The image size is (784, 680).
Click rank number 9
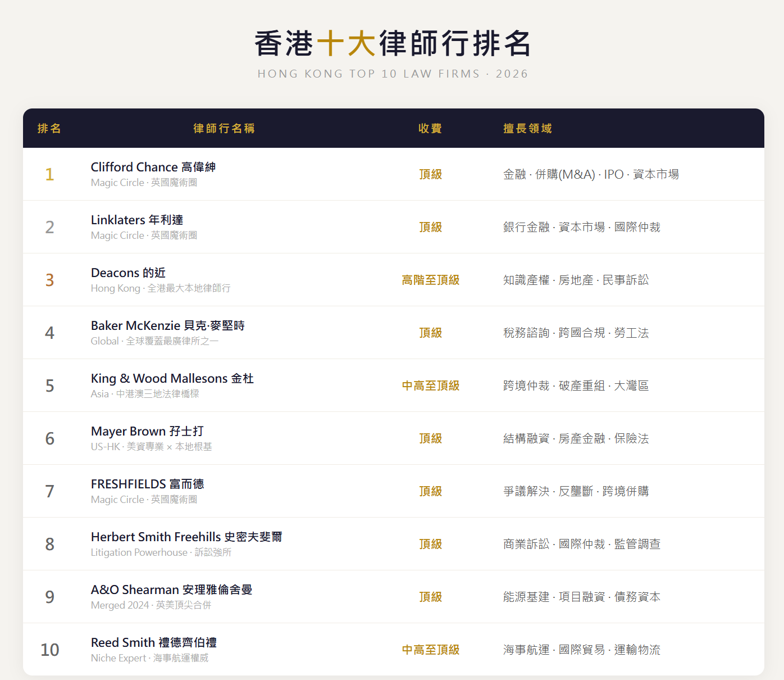pyautogui.click(x=49, y=597)
